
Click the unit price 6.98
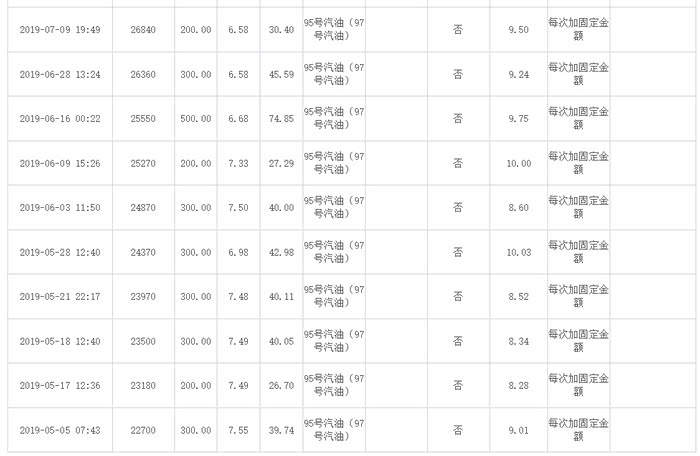239,251
